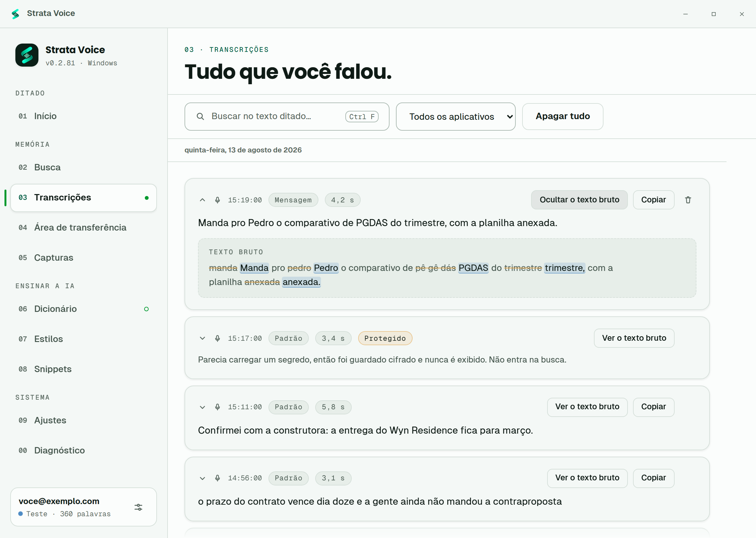Image resolution: width=756 pixels, height=538 pixels.
Task: Click the highlighted word Manda in raw text
Action: click(x=254, y=268)
